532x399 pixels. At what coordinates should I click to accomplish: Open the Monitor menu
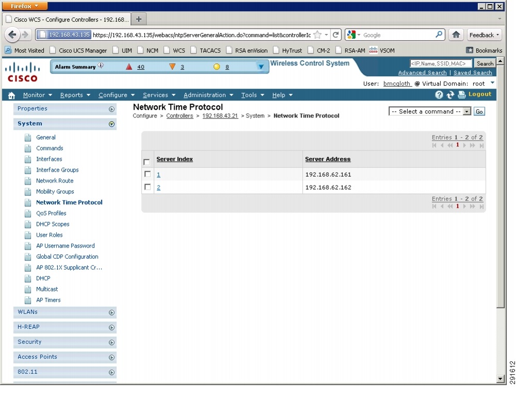click(37, 95)
